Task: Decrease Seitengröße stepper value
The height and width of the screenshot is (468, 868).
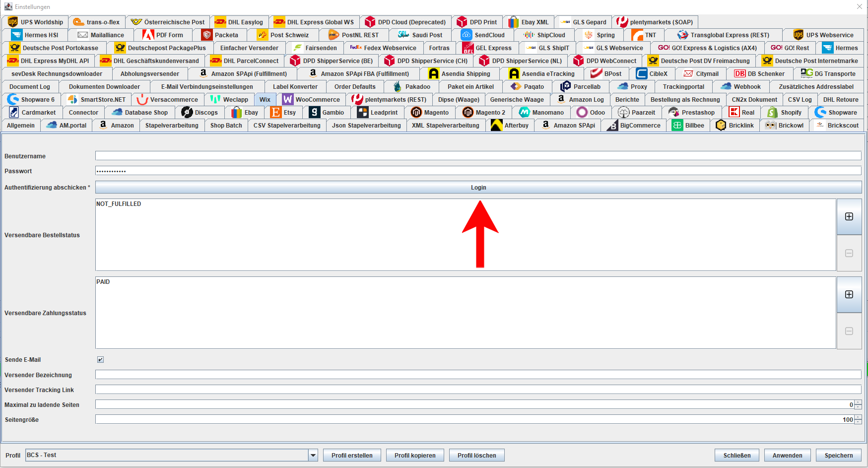Action: pos(858,422)
